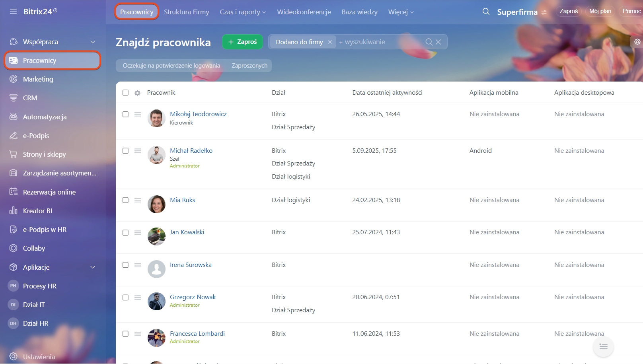The image size is (643, 364).
Task: Open row actions menu for Michał Radełko
Action: tap(138, 151)
